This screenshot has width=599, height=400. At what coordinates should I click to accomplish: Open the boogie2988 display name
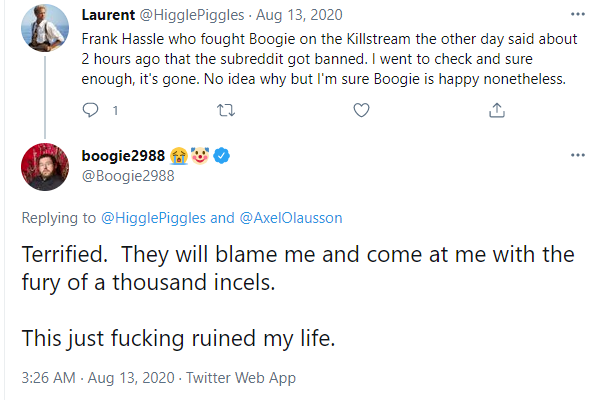tap(123, 156)
